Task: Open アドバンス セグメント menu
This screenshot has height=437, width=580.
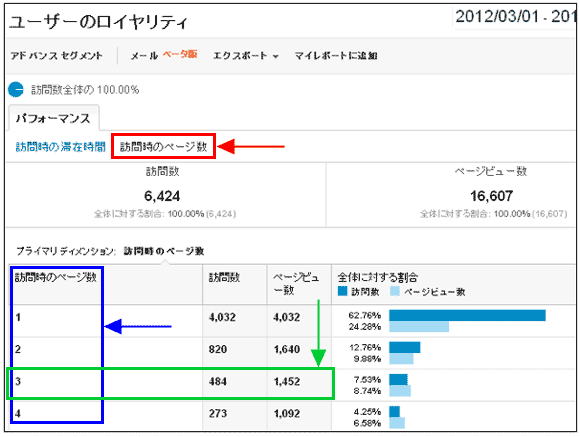Action: pos(56,56)
